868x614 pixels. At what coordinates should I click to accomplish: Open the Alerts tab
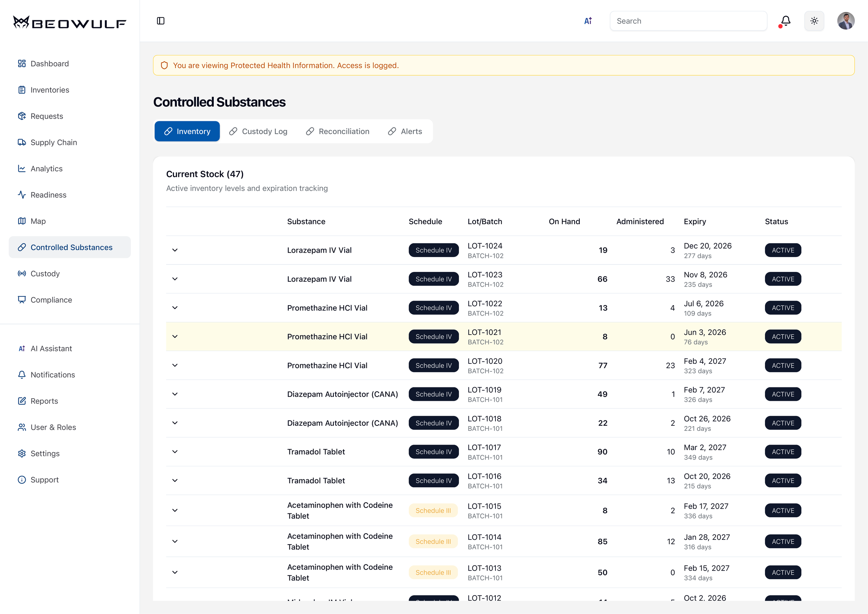coord(405,131)
